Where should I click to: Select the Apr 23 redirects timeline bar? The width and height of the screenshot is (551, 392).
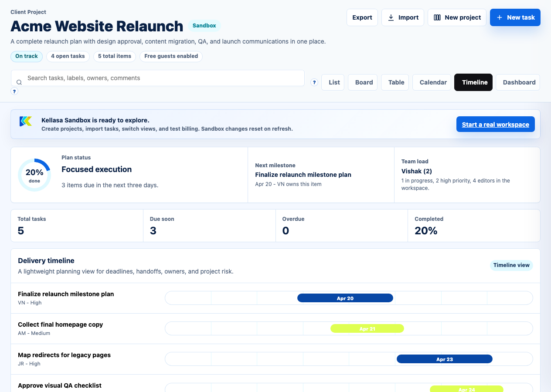click(x=444, y=359)
